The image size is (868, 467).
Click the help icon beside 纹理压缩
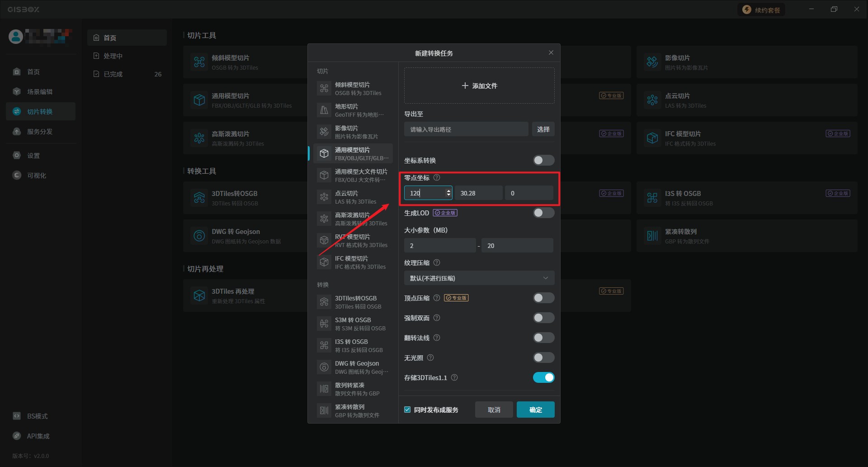point(437,263)
